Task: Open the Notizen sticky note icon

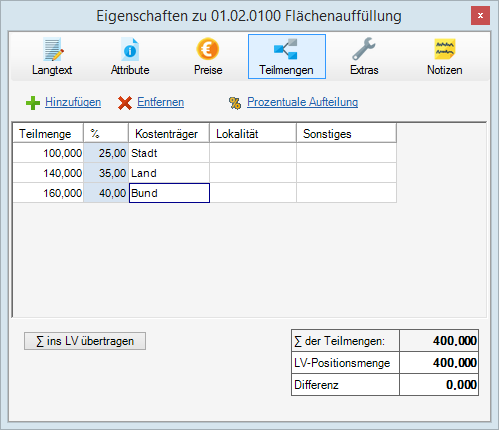Action: (x=445, y=49)
